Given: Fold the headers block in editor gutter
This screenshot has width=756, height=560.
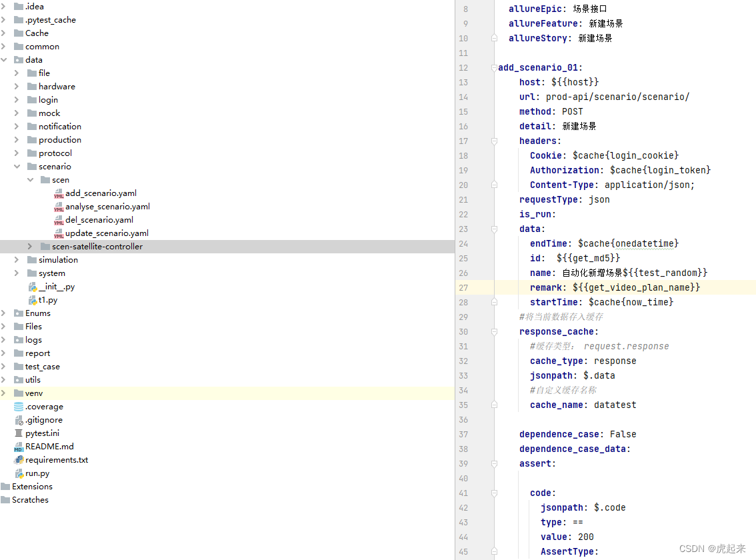Looking at the screenshot, I should pyautogui.click(x=494, y=141).
